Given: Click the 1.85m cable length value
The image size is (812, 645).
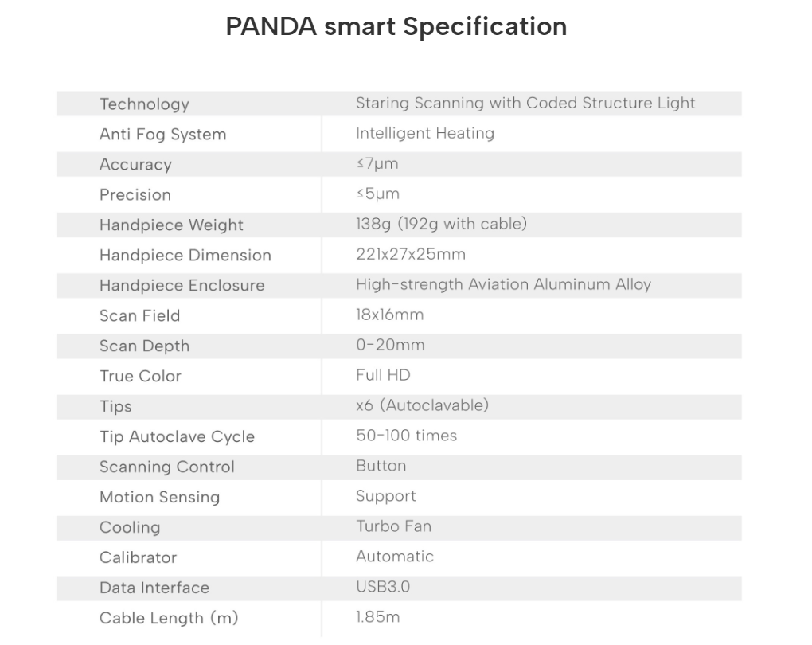Looking at the screenshot, I should click(x=377, y=617).
